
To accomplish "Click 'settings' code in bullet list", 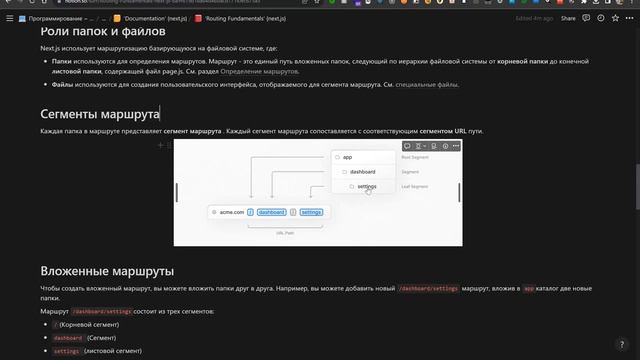I will click(66, 351).
